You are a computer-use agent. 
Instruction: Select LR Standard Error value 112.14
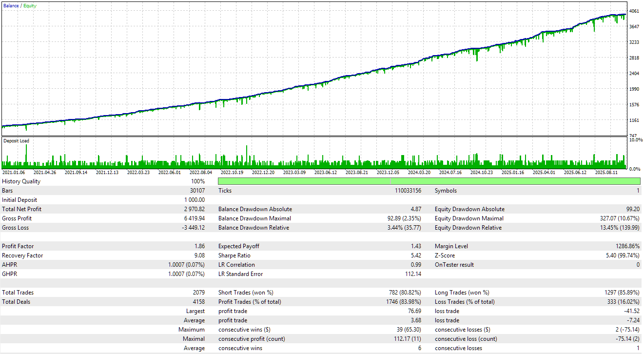413,274
